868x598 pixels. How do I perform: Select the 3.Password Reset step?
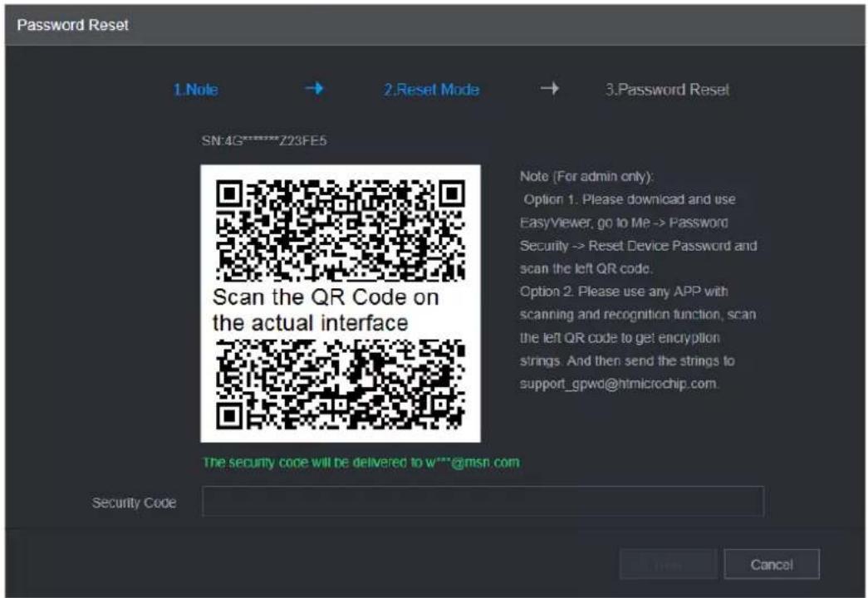[667, 90]
